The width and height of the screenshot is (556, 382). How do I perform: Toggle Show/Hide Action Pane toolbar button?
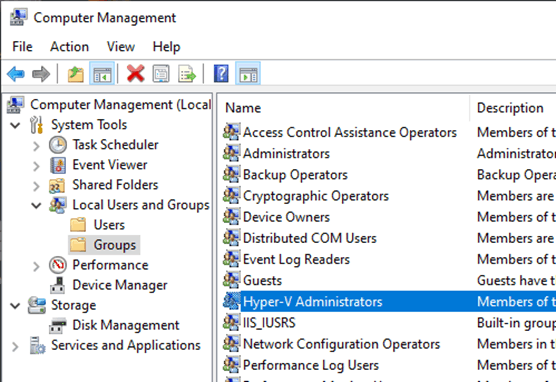248,73
